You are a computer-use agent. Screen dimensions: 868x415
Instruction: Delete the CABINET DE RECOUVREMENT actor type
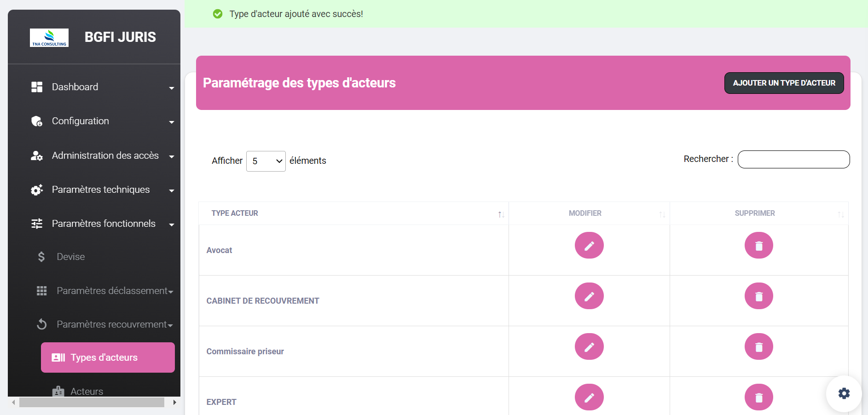coord(758,296)
